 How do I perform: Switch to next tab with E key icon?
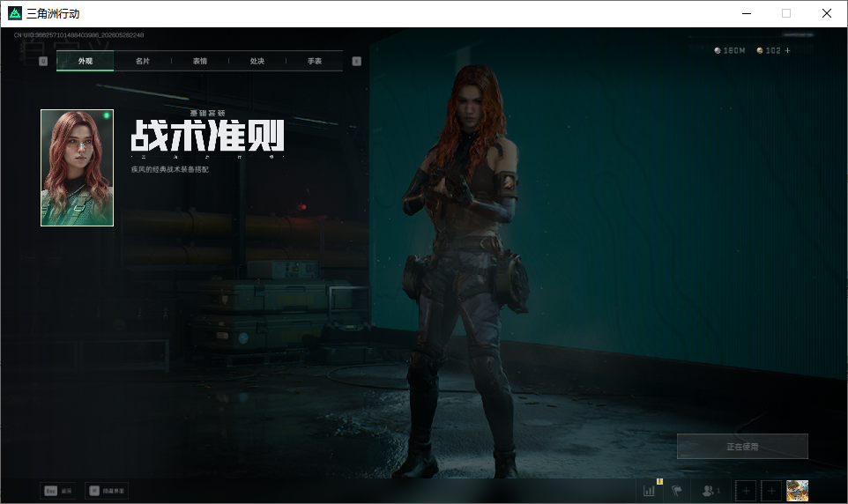pyautogui.click(x=356, y=61)
